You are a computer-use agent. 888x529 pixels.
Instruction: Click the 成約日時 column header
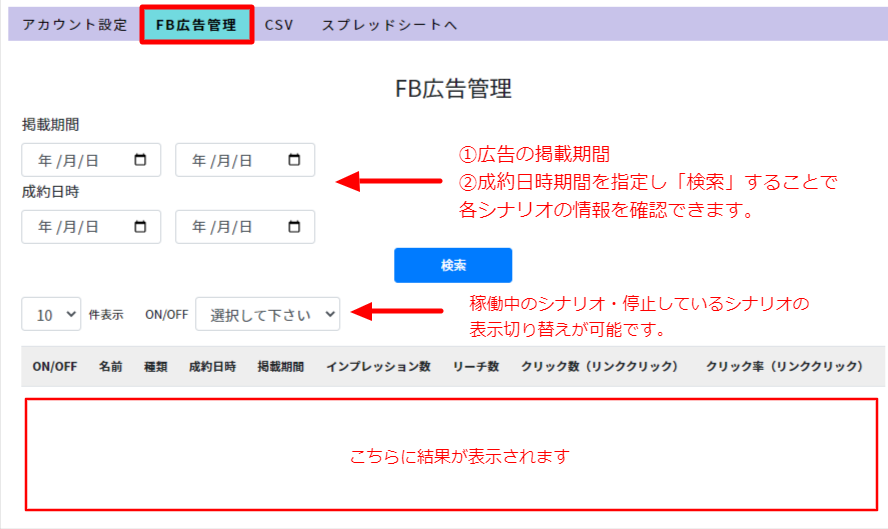pos(212,366)
